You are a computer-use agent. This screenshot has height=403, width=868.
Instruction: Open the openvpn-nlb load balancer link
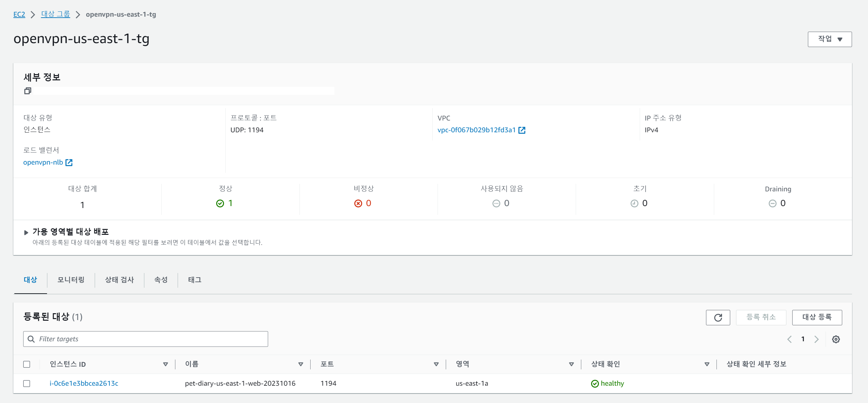pyautogui.click(x=43, y=162)
